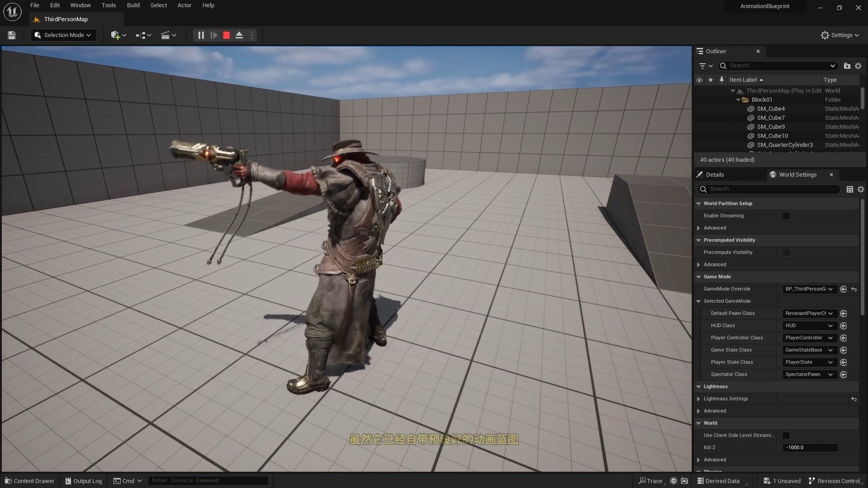Image resolution: width=868 pixels, height=488 pixels.
Task: Create new folder in Outliner
Action: coord(847,66)
